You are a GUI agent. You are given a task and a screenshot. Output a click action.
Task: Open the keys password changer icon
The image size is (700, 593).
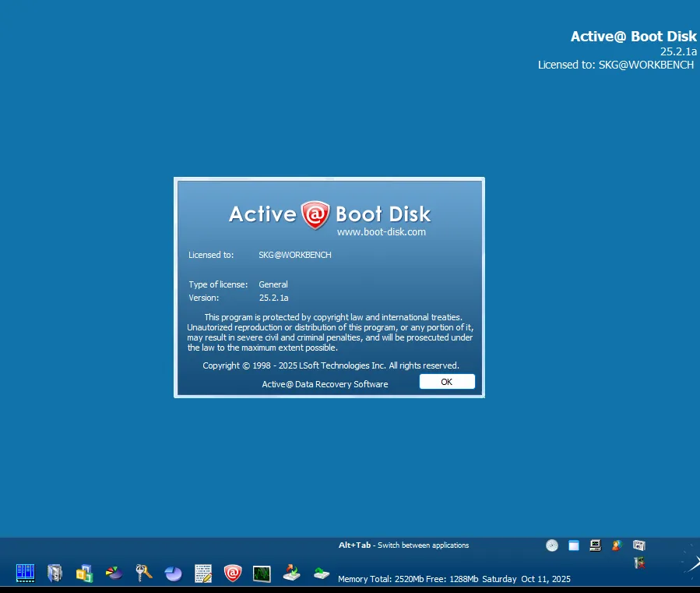[x=144, y=573]
